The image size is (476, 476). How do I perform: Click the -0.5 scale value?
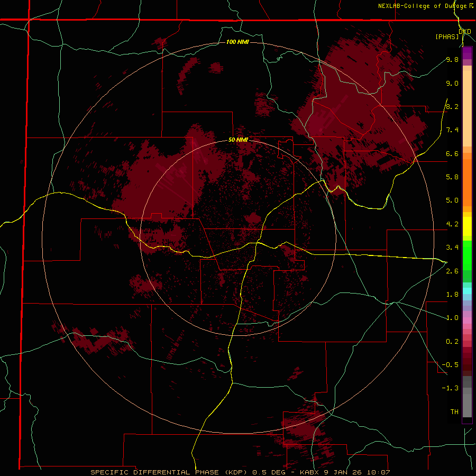coord(450,365)
